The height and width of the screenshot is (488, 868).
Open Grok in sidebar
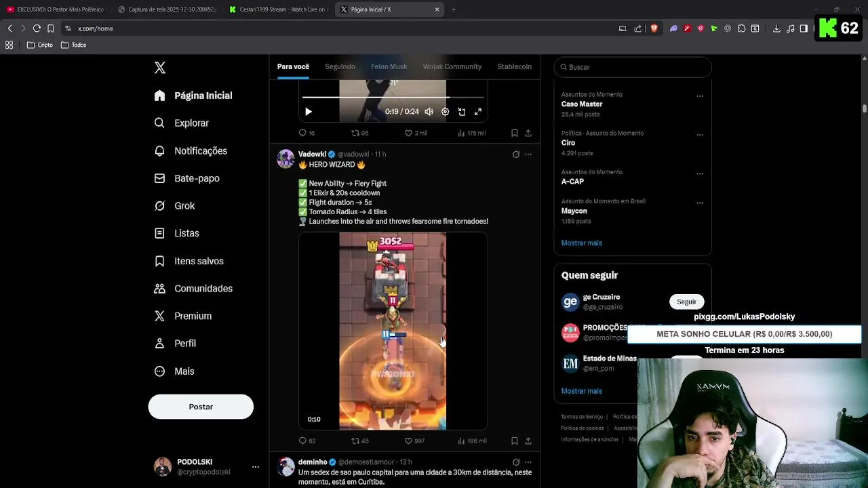pyautogui.click(x=174, y=206)
